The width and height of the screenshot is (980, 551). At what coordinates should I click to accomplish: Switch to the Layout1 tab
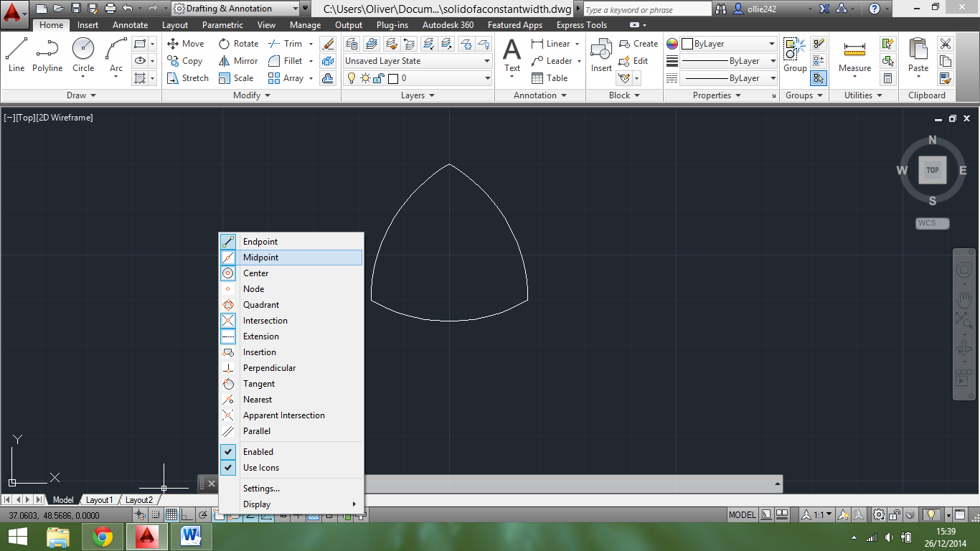pyautogui.click(x=99, y=500)
